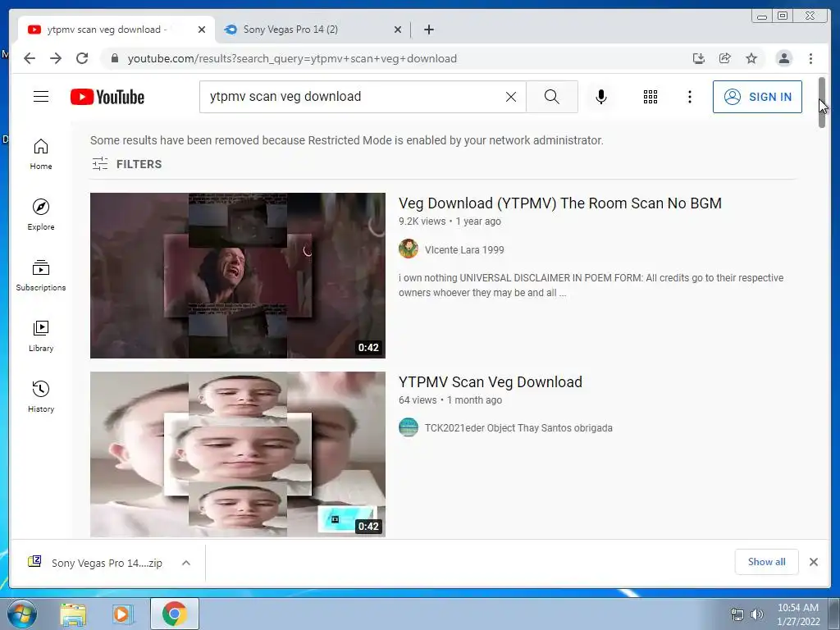840x630 pixels.
Task: Click the browser address bar URL
Action: (x=292, y=58)
